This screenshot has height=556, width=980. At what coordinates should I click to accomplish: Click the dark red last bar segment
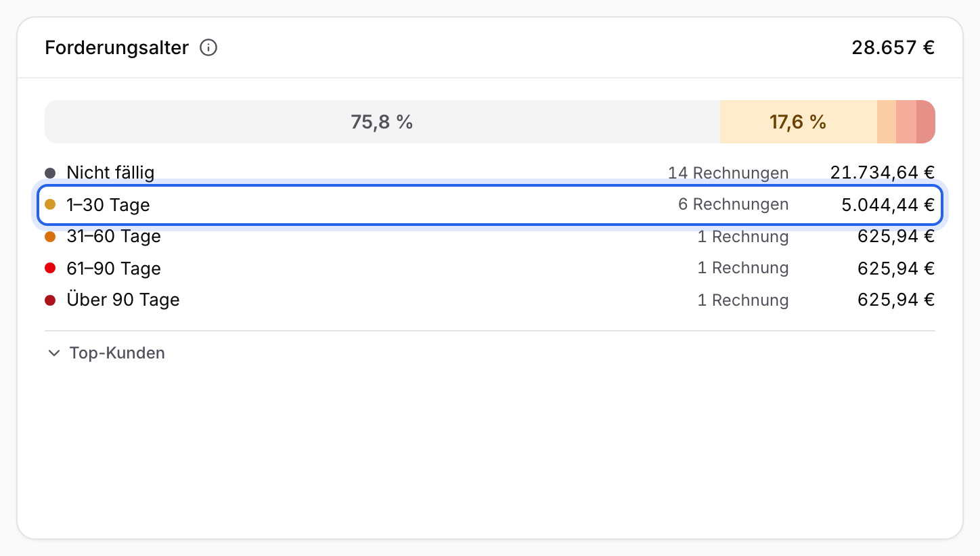coord(926,122)
